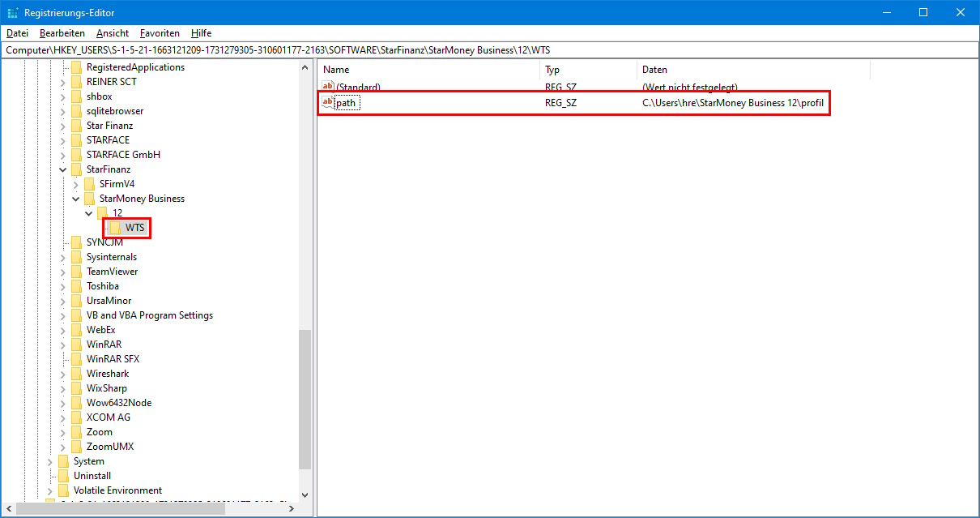Expand the SFirmV4 key
Viewport: 980px width, 518px height.
(x=76, y=184)
